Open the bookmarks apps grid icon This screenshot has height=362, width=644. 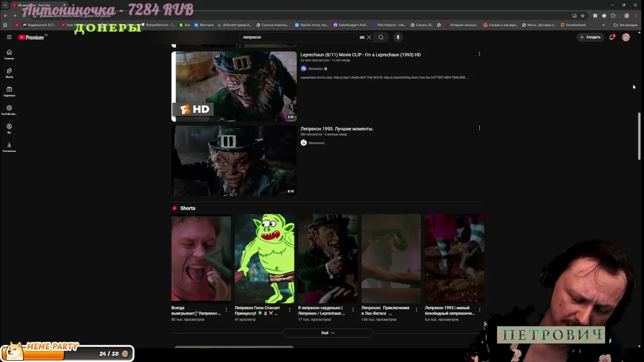click(5, 25)
